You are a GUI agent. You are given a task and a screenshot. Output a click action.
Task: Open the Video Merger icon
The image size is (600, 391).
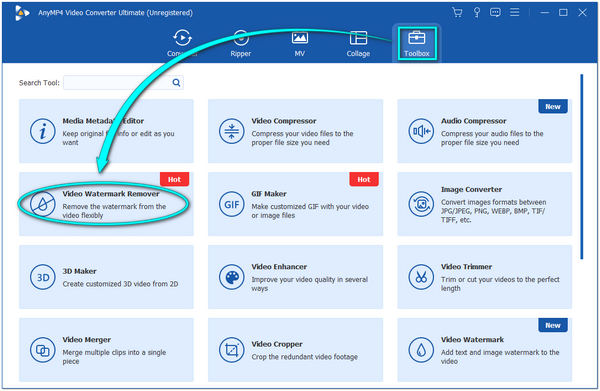pyautogui.click(x=42, y=350)
